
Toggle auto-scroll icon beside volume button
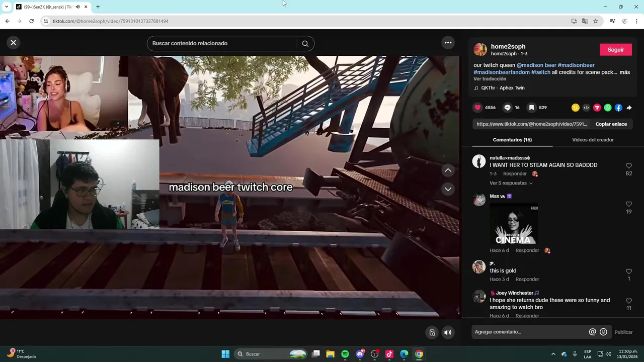coord(432,332)
